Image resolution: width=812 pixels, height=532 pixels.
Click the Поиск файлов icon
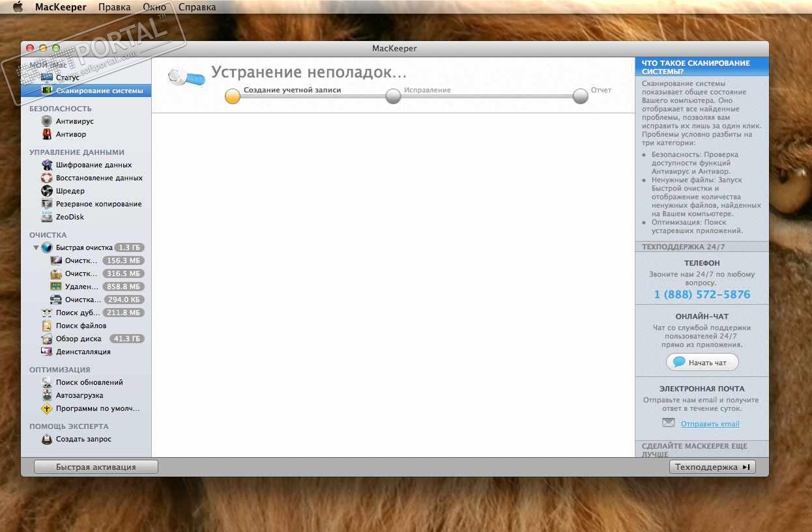[x=46, y=326]
